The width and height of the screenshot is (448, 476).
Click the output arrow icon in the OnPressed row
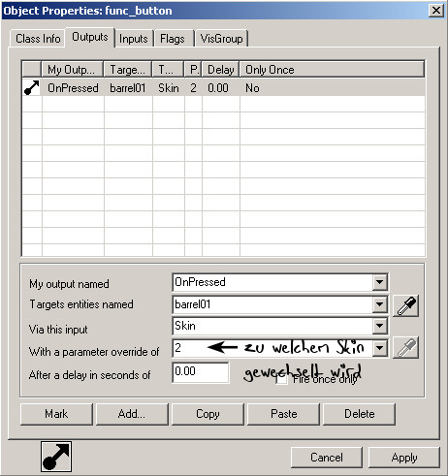coord(32,87)
